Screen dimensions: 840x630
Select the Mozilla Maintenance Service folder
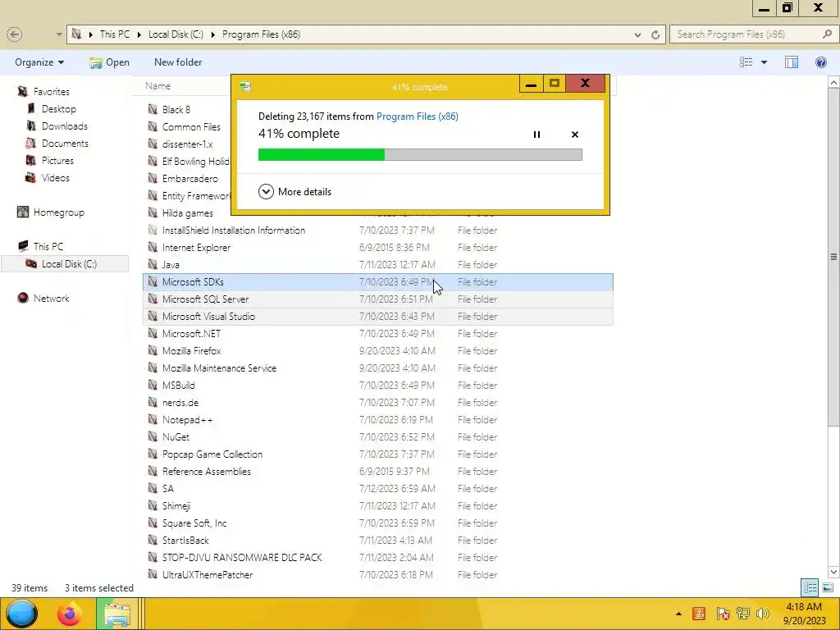click(x=219, y=368)
